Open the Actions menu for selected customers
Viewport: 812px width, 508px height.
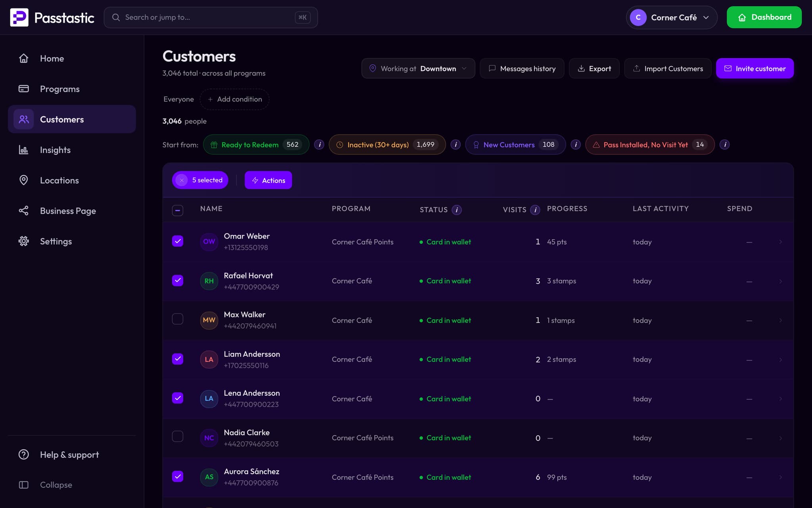[268, 180]
